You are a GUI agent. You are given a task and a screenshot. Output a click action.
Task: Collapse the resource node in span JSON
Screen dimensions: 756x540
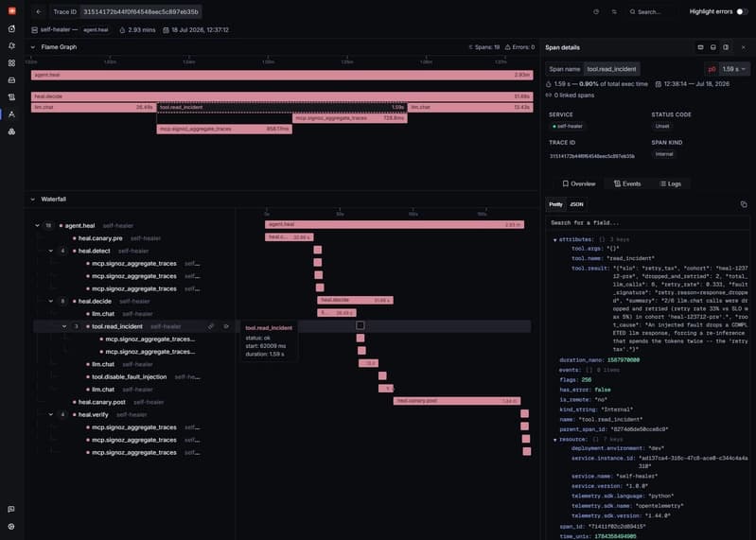555,440
